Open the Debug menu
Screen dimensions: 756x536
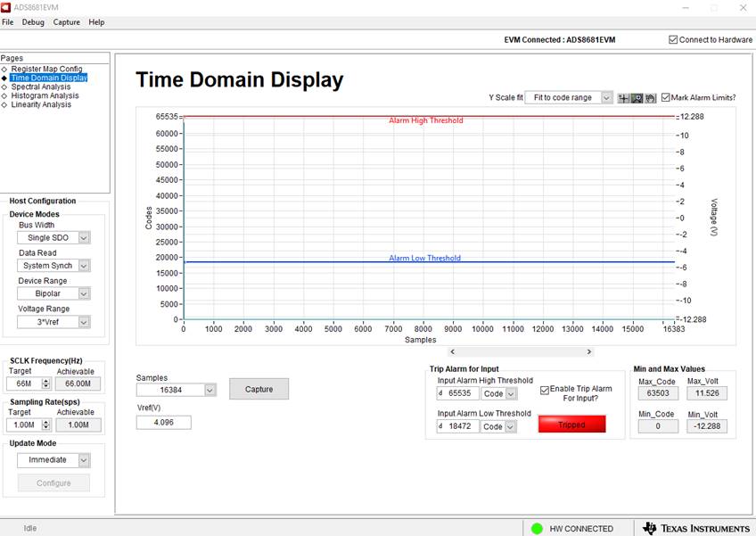[33, 22]
